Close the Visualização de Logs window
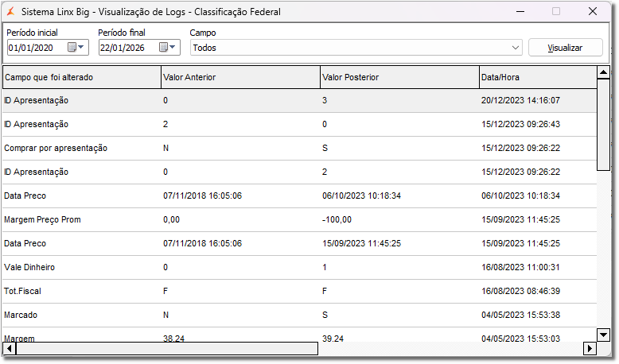The image size is (619, 364). click(x=593, y=12)
